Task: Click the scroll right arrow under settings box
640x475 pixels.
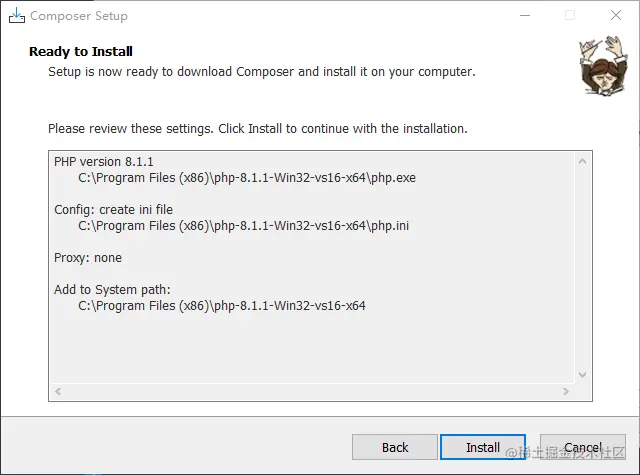Action: [565, 391]
